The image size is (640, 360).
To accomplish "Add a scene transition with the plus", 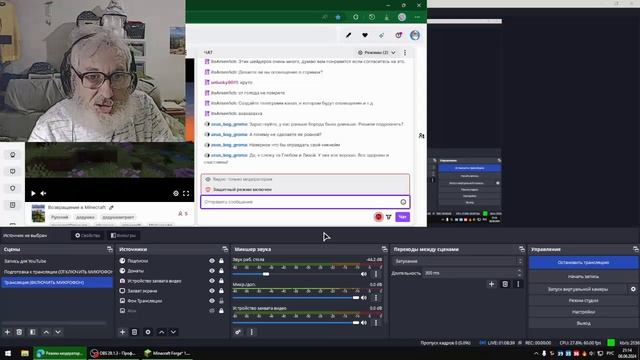I will pos(491,284).
